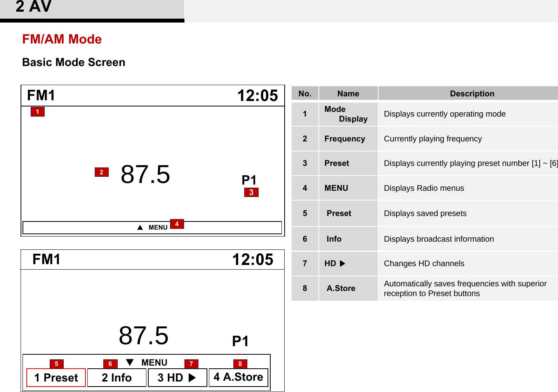The image size is (558, 392).
Task: Select the P1 preset indicator on upper screen
Action: 249,180
